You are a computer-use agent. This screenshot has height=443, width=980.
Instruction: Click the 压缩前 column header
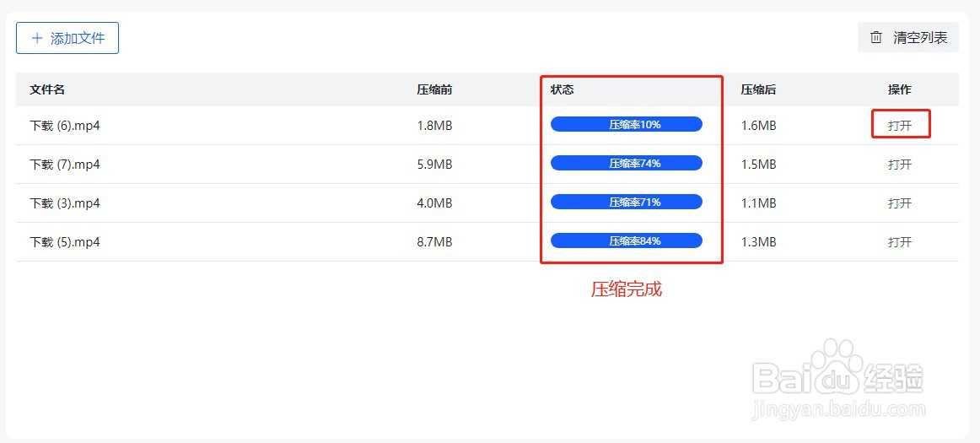(x=434, y=89)
